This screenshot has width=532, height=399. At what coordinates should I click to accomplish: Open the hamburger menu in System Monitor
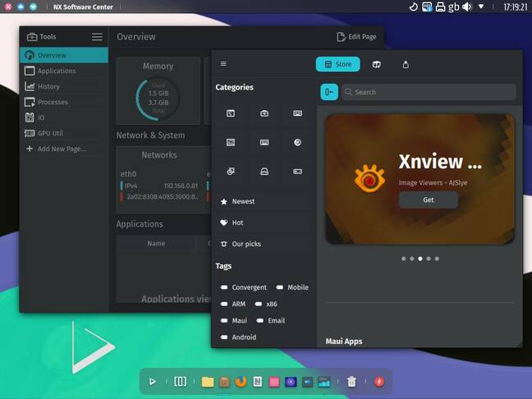pyautogui.click(x=97, y=37)
